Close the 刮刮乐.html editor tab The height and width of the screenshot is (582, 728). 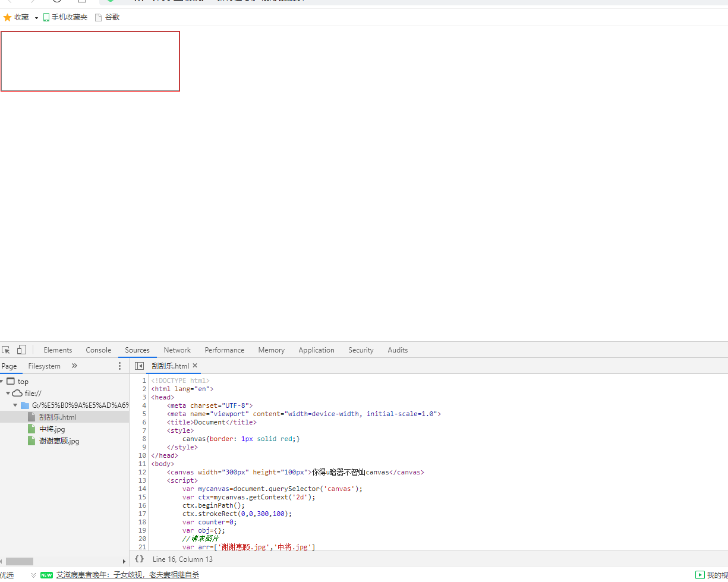point(195,366)
